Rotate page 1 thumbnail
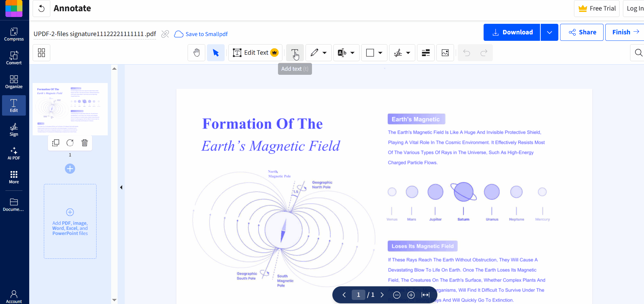Screen dimensions: 644x304 (x=70, y=143)
